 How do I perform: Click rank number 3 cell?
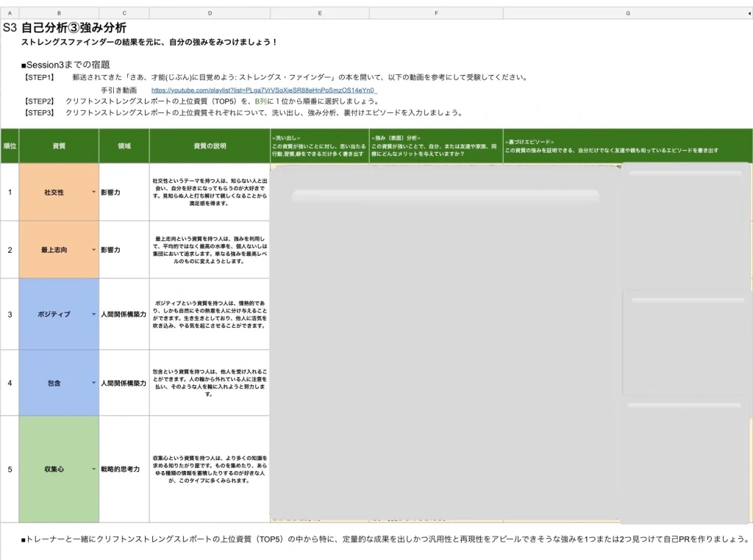pos(10,315)
